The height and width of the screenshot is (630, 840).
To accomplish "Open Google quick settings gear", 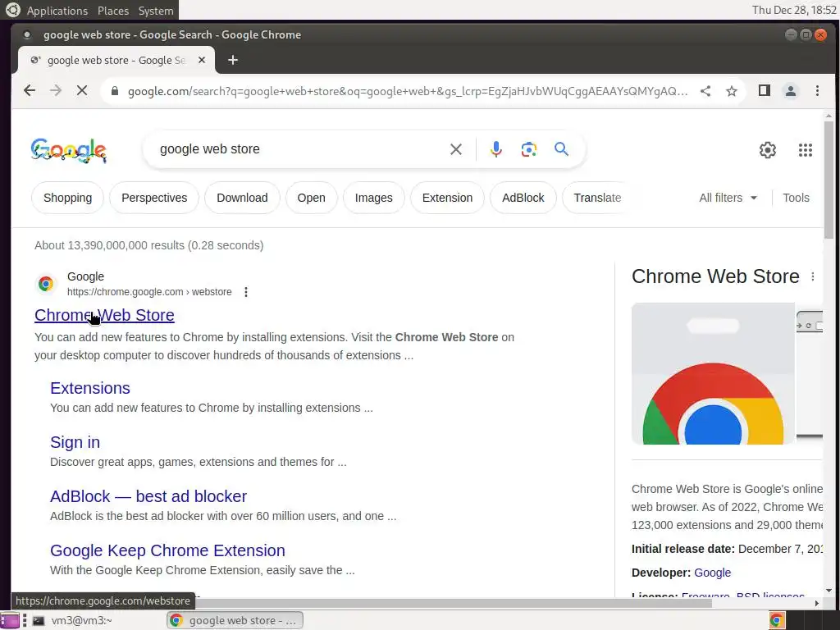I will [768, 150].
